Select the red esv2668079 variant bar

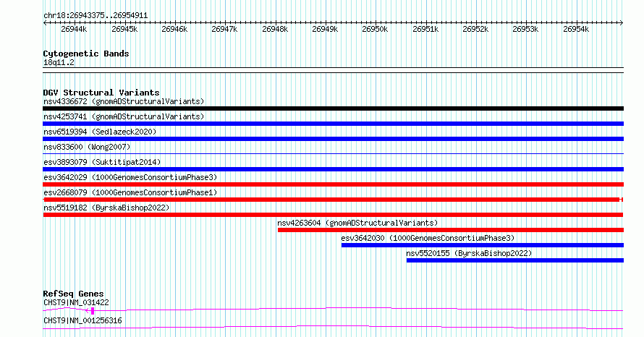333,200
